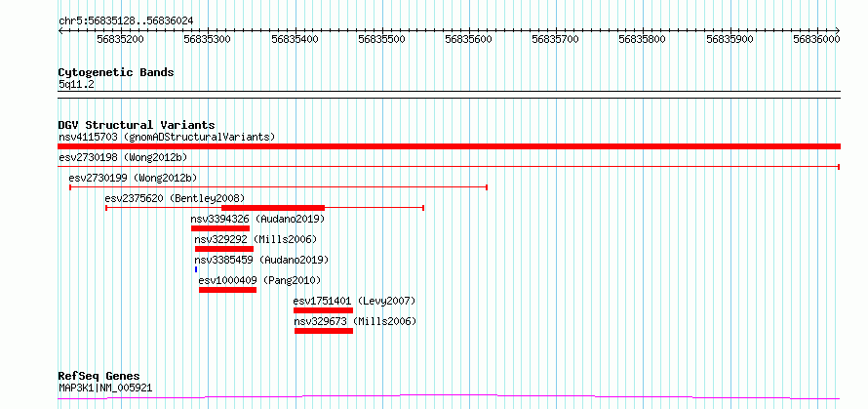Click the esv2730199 variant span line
868x409 pixels.
(278, 187)
